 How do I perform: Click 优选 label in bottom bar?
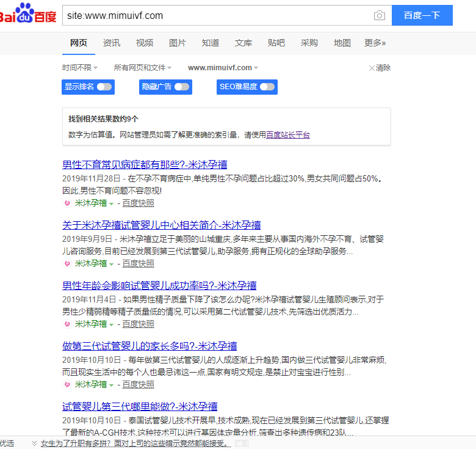pyautogui.click(x=7, y=444)
